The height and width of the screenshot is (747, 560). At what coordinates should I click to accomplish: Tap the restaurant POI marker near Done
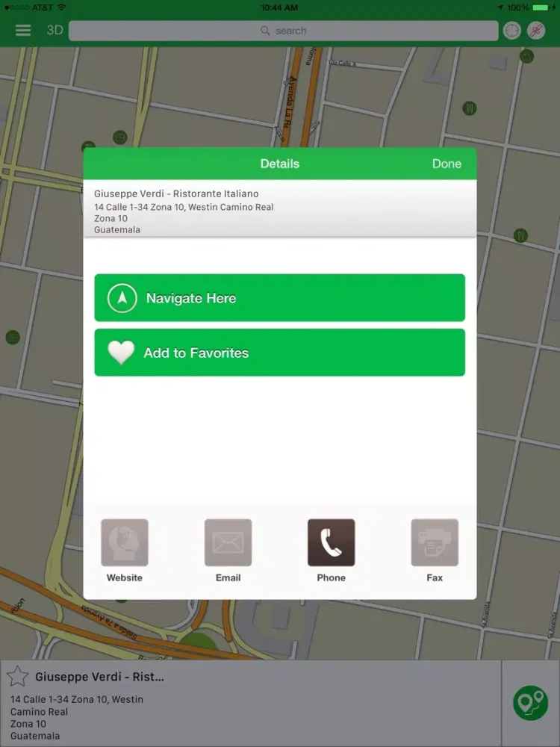470,108
